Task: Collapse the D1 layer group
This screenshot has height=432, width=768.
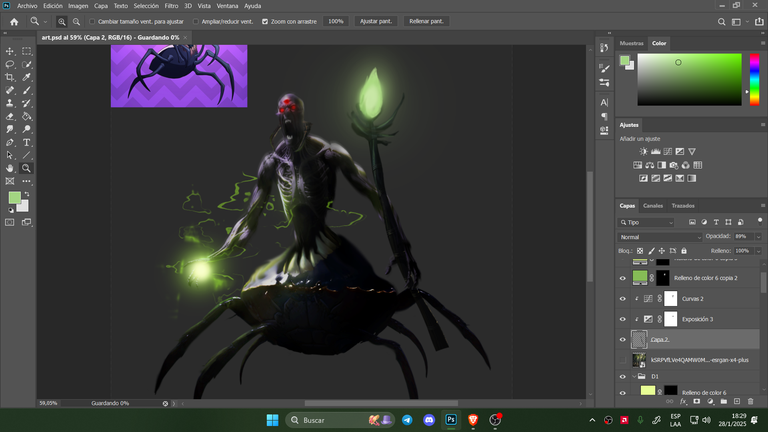Action: 634,377
